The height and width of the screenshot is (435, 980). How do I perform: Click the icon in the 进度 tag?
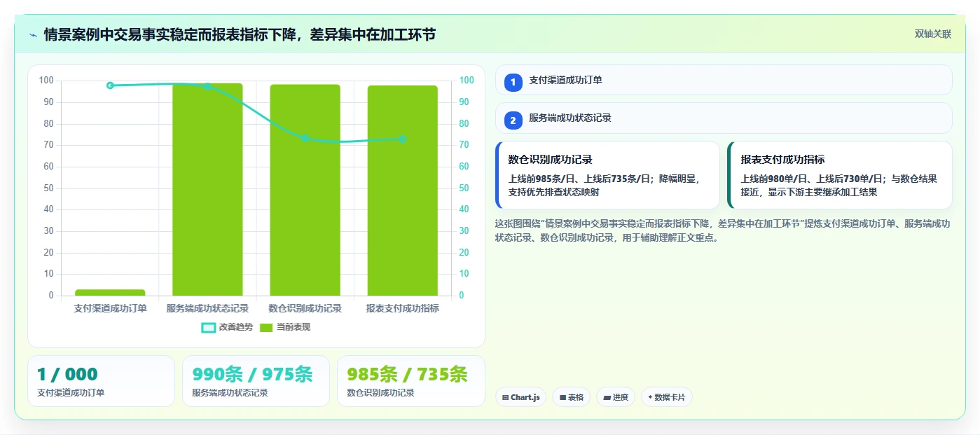click(x=607, y=397)
